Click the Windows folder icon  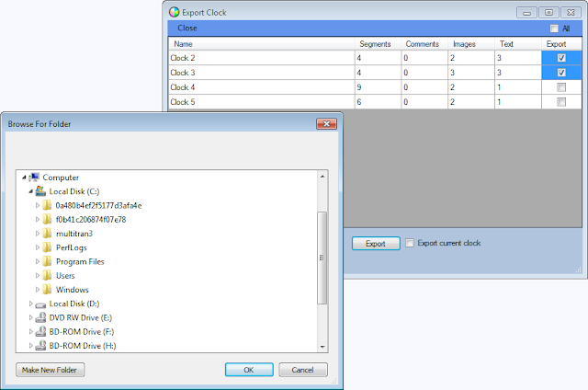47,290
